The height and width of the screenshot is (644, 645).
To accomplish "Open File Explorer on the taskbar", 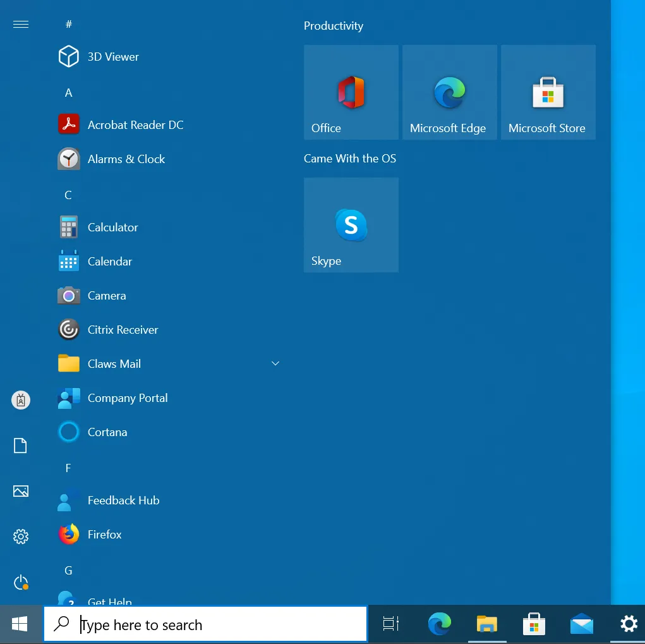I will pyautogui.click(x=487, y=624).
